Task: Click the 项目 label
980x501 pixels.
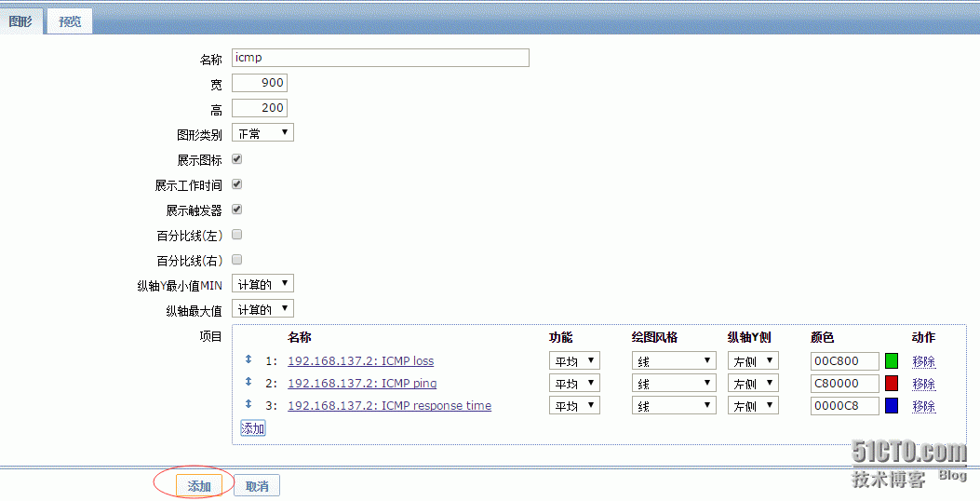Action: [210, 336]
